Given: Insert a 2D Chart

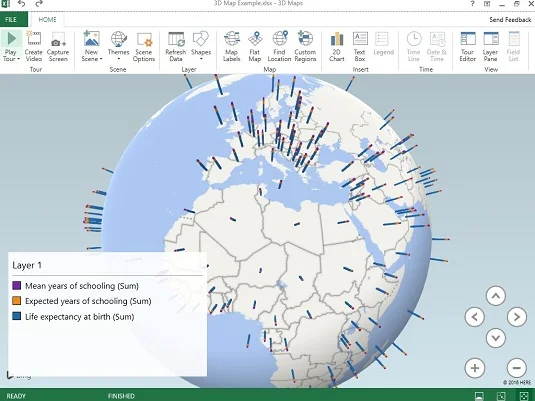Looking at the screenshot, I should pyautogui.click(x=337, y=47).
